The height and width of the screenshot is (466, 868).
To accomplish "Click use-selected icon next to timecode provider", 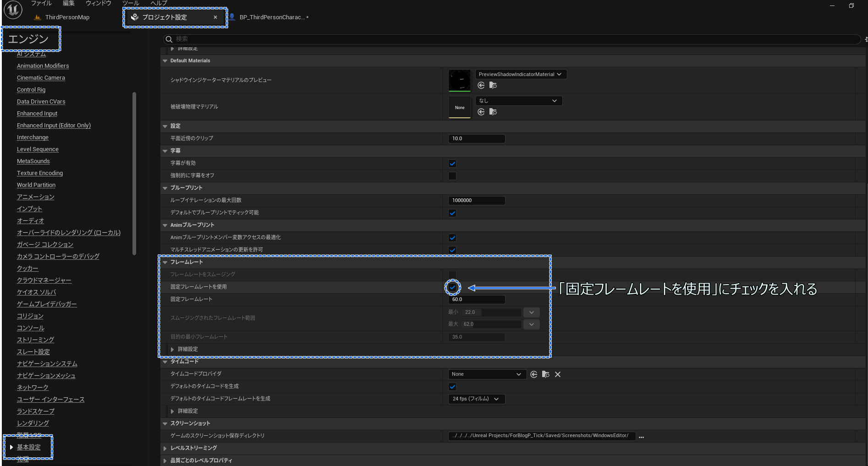I will (533, 374).
